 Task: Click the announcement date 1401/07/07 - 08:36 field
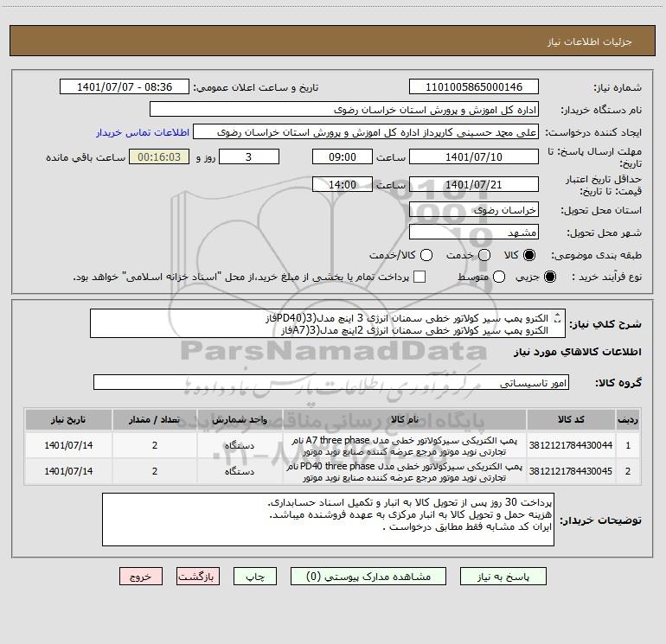click(125, 87)
